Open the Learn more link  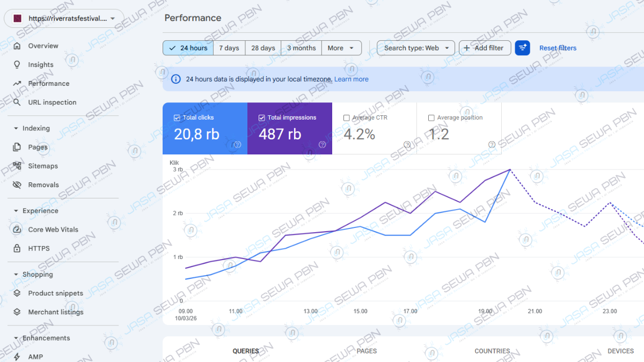pyautogui.click(x=351, y=79)
